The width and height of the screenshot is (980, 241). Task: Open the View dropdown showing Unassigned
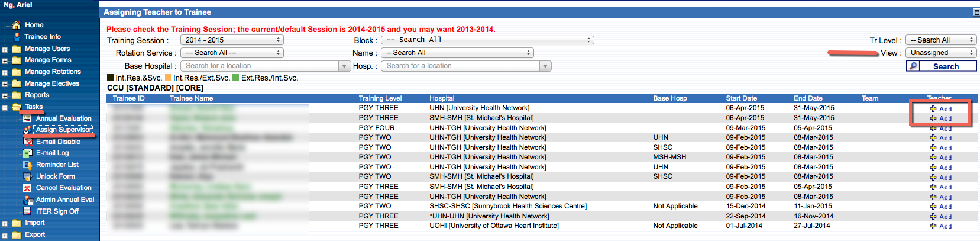pos(941,53)
